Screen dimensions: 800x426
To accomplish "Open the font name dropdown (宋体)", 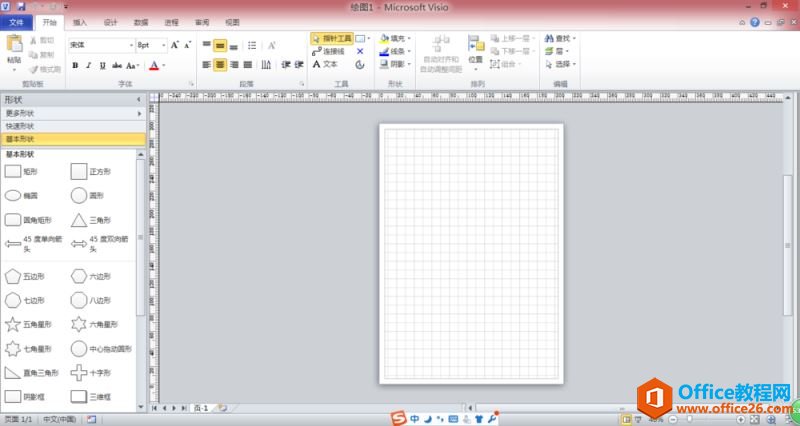I will (131, 45).
